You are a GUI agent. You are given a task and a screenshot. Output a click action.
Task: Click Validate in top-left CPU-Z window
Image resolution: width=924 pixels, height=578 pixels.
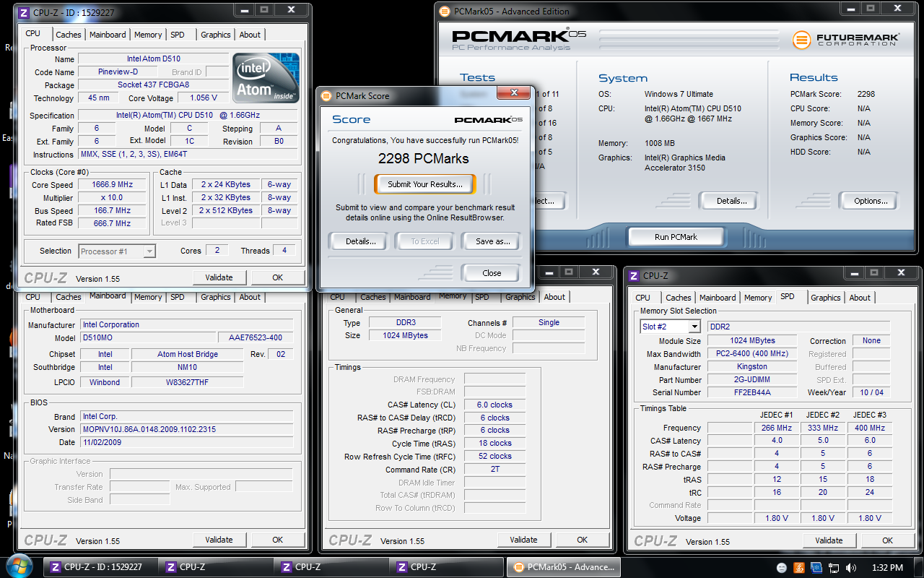(219, 277)
